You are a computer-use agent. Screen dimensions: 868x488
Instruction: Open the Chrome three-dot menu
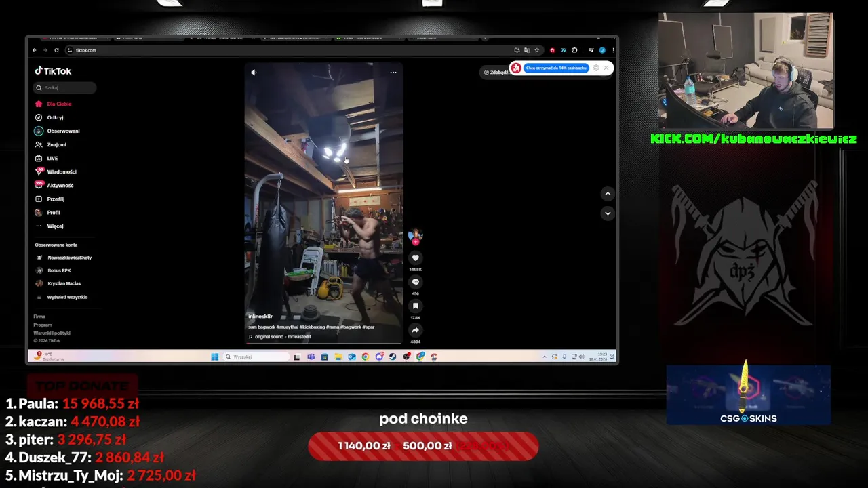614,50
